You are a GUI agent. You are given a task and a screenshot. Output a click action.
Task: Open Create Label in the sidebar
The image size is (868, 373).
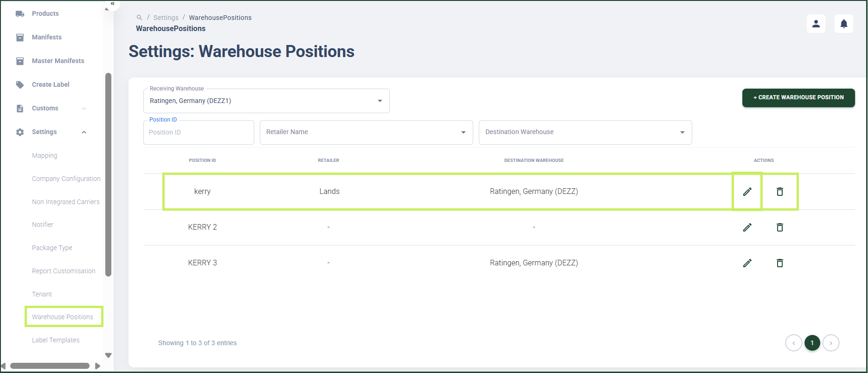(x=51, y=84)
